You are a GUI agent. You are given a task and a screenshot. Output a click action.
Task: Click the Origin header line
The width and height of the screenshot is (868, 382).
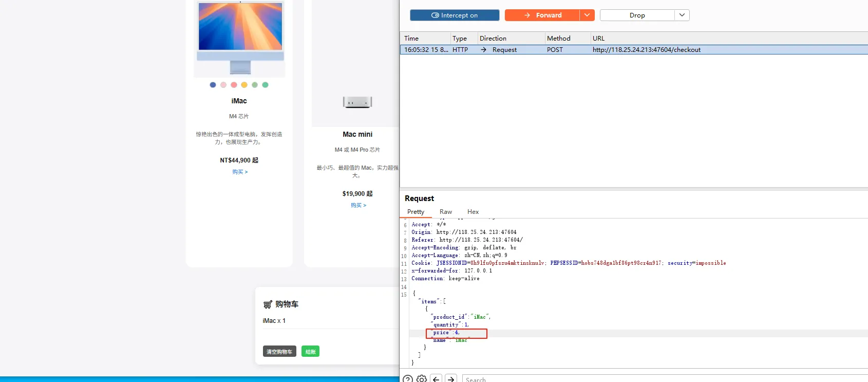point(464,232)
